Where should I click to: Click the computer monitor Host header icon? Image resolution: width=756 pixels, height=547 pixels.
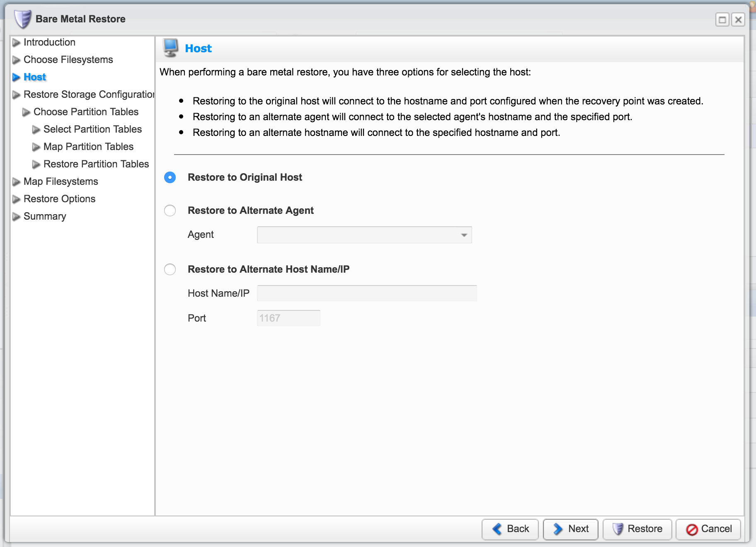171,48
